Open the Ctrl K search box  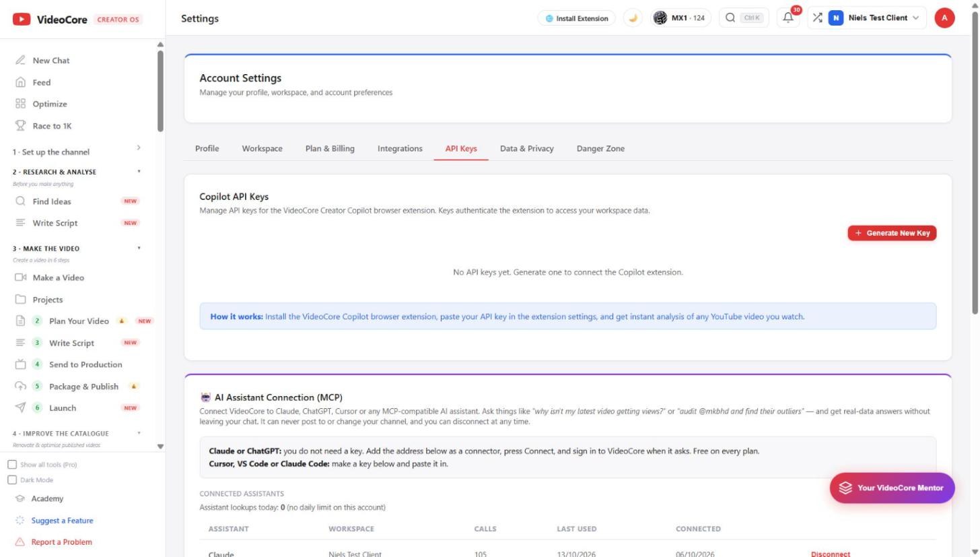[744, 18]
